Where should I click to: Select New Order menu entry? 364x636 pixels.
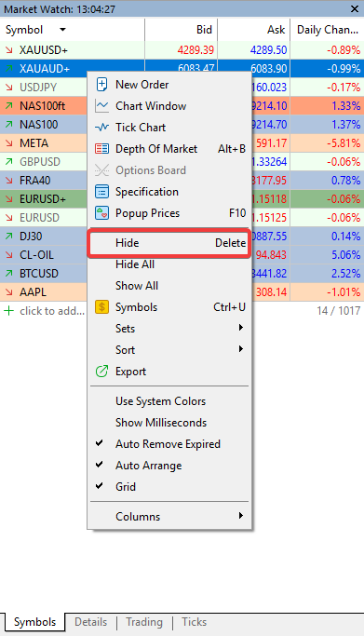169,85
